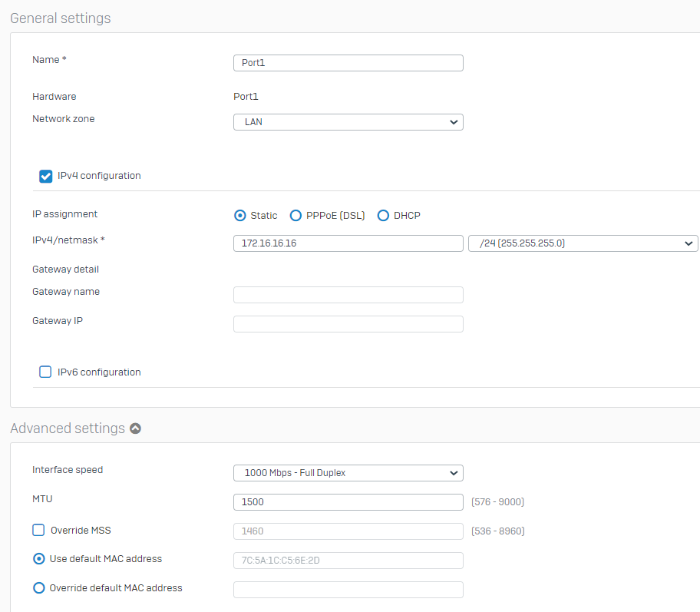
Task: Select Use default MAC address option
Action: tap(39, 559)
